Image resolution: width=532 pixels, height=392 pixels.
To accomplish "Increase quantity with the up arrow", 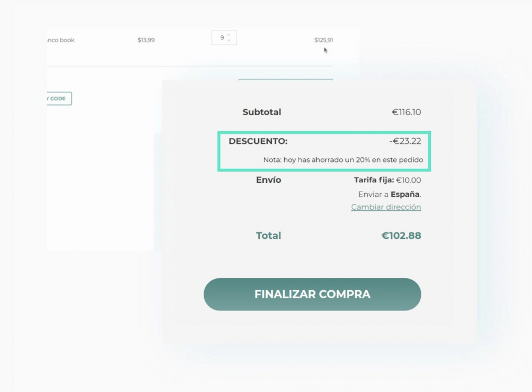I will tap(229, 34).
